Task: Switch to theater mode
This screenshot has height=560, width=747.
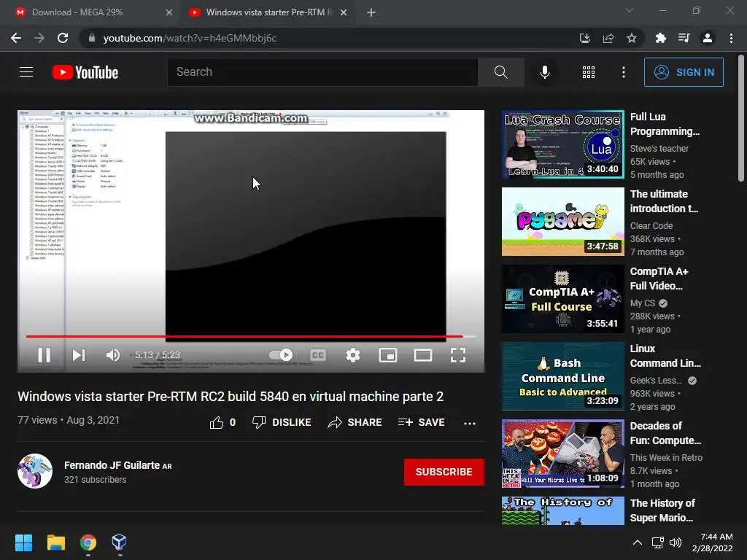Action: pyautogui.click(x=423, y=355)
